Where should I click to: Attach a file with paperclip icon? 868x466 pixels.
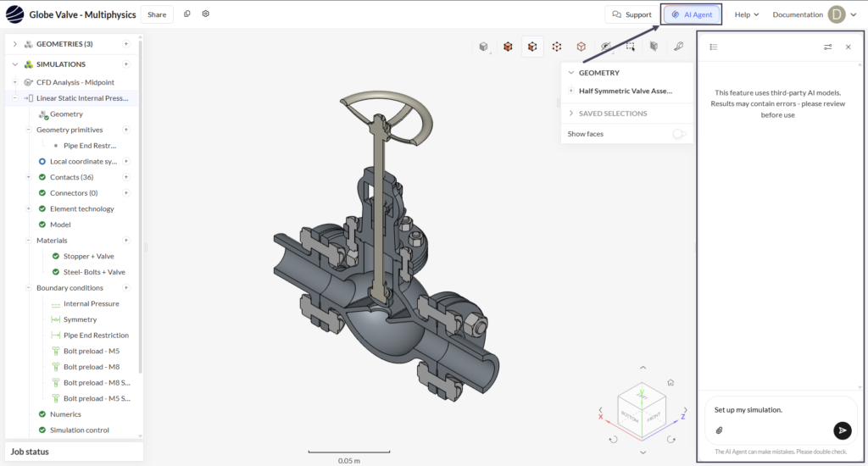tap(719, 430)
